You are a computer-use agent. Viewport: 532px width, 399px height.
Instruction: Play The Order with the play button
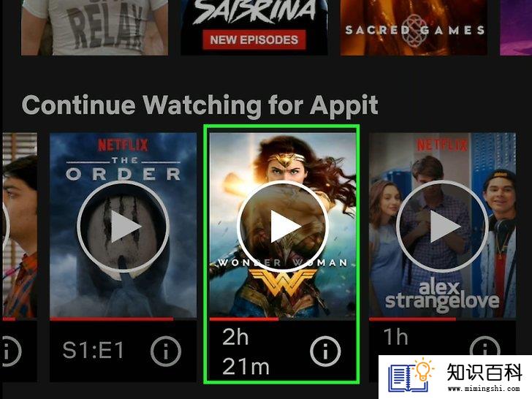point(123,227)
